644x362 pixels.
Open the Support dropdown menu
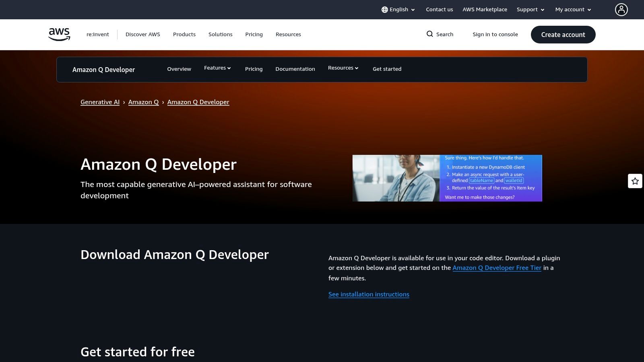click(530, 9)
